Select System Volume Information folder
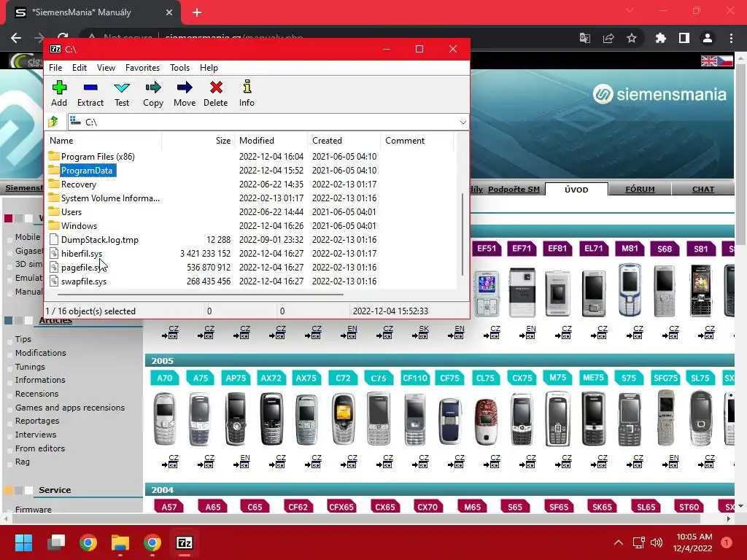This screenshot has height=560, width=747. tap(110, 198)
